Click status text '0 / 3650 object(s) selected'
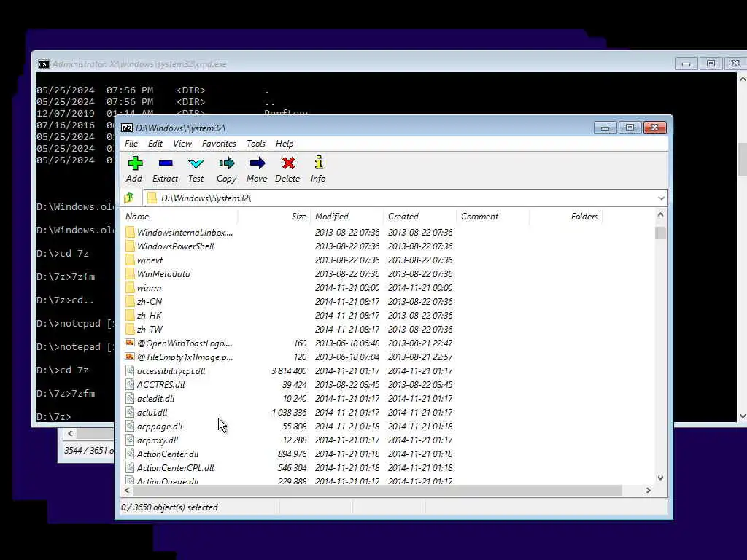 pos(169,507)
